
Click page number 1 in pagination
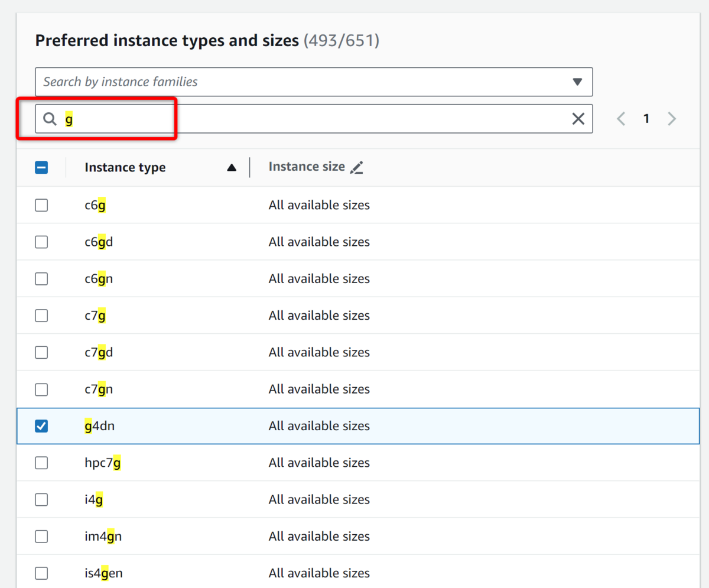tap(646, 119)
